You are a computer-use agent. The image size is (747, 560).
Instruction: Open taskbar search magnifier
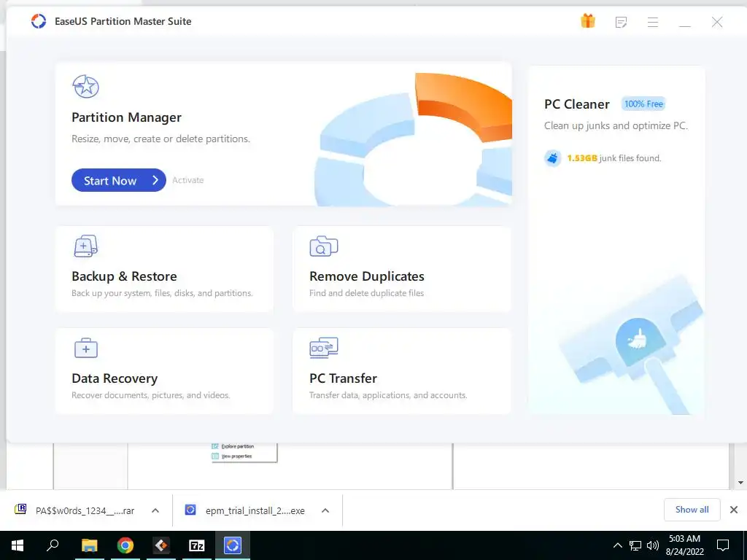[53, 545]
